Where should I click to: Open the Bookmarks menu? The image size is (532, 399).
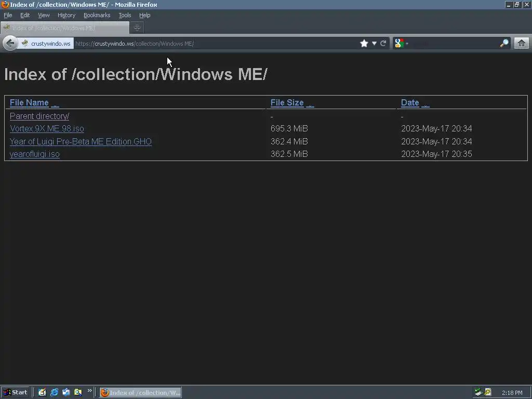click(97, 15)
